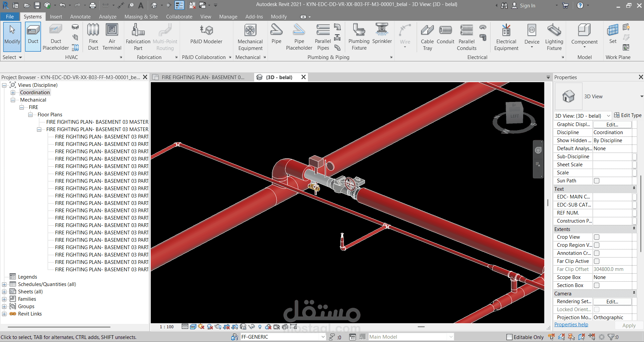Click the Modify tool
The height and width of the screenshot is (342, 644).
[x=12, y=37]
